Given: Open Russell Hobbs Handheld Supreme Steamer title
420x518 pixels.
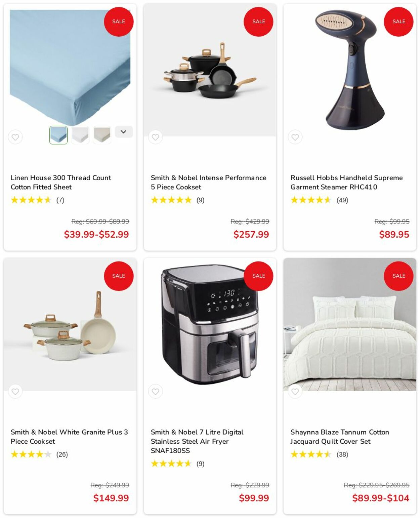Looking at the screenshot, I should [346, 182].
